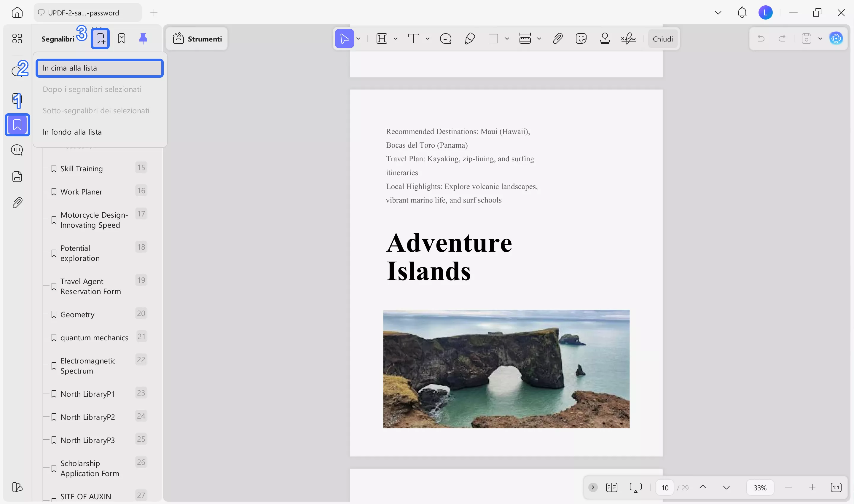Select the Stamp tool
854x504 pixels.
tap(605, 39)
